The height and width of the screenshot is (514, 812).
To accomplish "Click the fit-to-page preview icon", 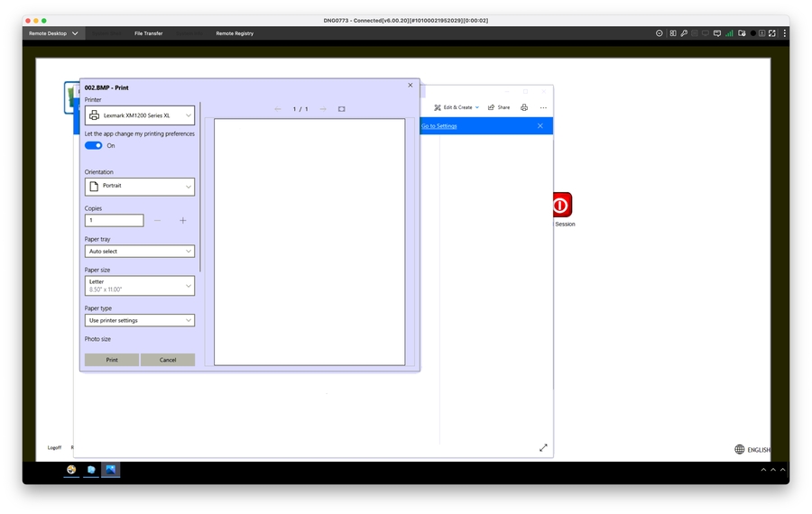I will point(342,109).
